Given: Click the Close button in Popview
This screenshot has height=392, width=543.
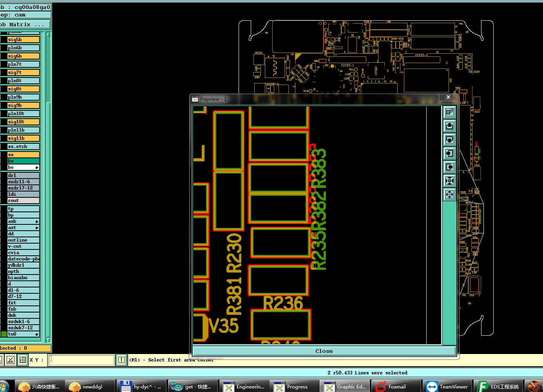Looking at the screenshot, I should coord(324,351).
